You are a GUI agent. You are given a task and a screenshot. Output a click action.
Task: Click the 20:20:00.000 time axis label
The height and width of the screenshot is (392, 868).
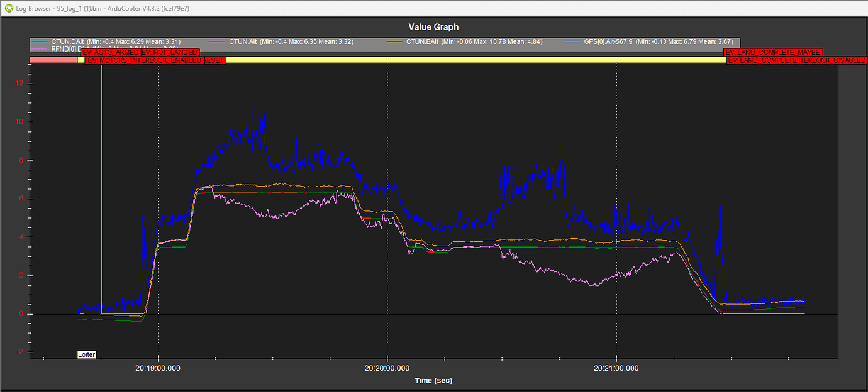(x=387, y=368)
